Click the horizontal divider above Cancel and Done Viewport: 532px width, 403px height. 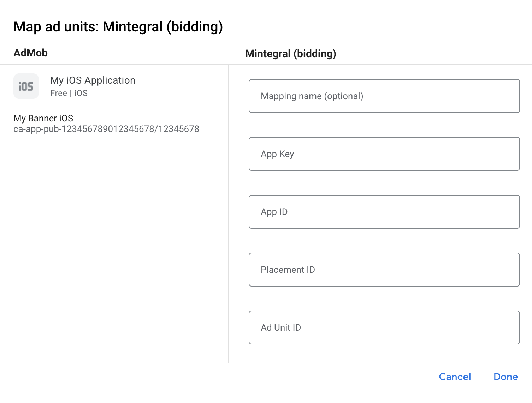pyautogui.click(x=266, y=363)
